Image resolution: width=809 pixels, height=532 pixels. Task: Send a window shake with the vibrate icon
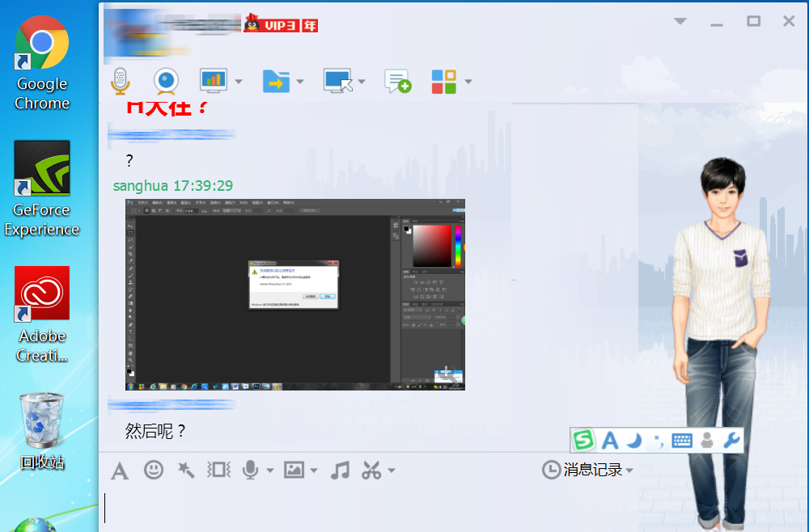click(x=217, y=470)
